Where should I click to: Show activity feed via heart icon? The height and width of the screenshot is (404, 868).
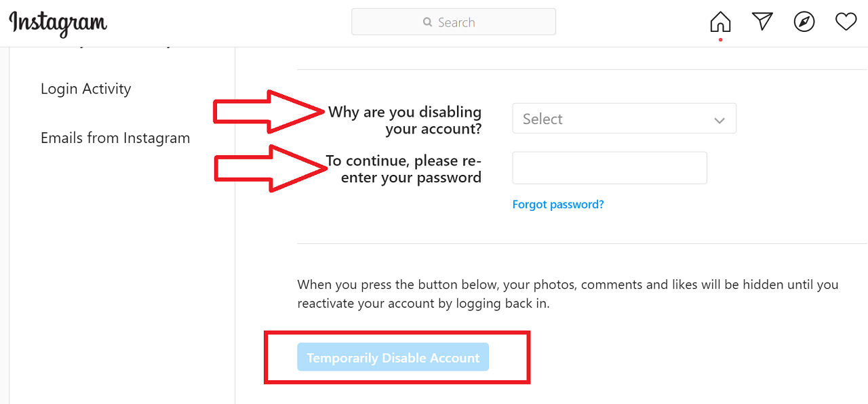pos(846,22)
